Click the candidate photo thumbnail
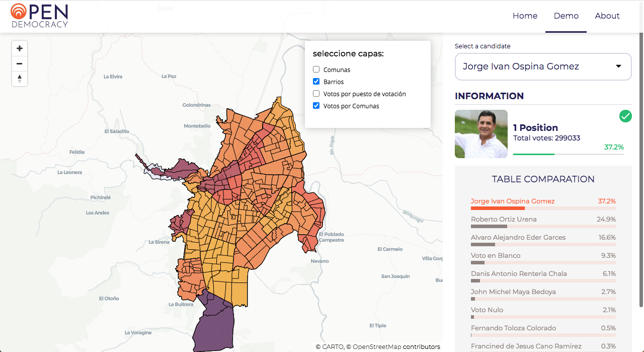Viewport: 644px width, 352px height. tap(481, 134)
